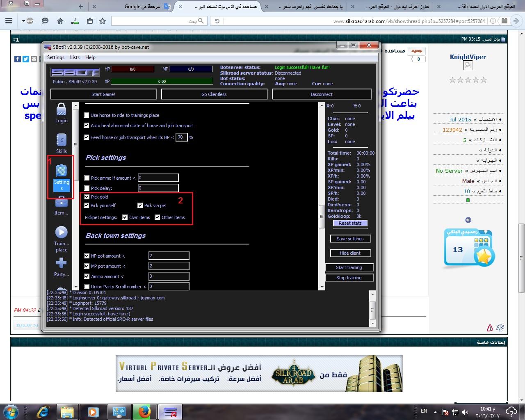Click the KnightViper profile document icon

tap(468, 66)
